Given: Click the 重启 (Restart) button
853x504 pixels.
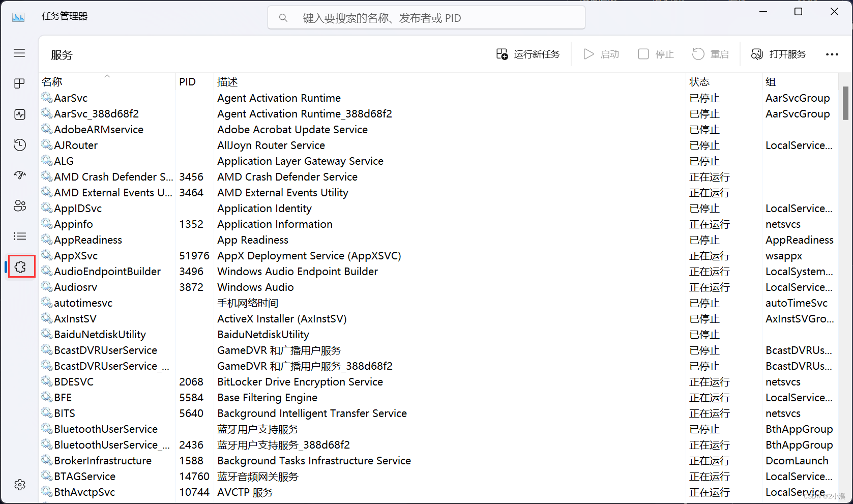Looking at the screenshot, I should (x=711, y=54).
